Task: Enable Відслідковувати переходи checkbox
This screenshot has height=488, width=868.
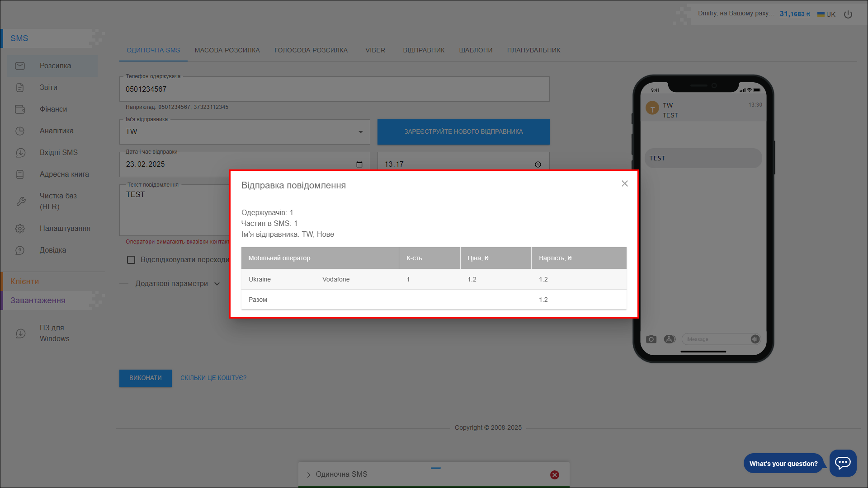Action: (131, 260)
